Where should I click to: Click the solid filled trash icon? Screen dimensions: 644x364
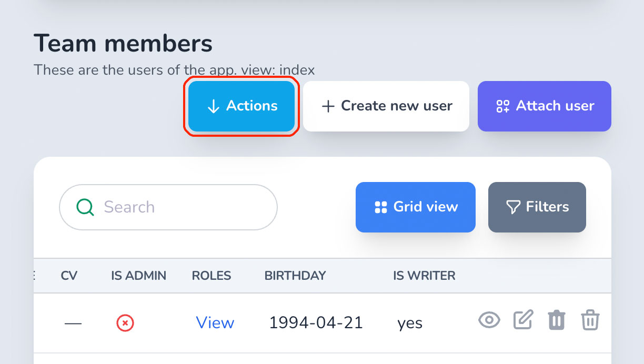[557, 320]
